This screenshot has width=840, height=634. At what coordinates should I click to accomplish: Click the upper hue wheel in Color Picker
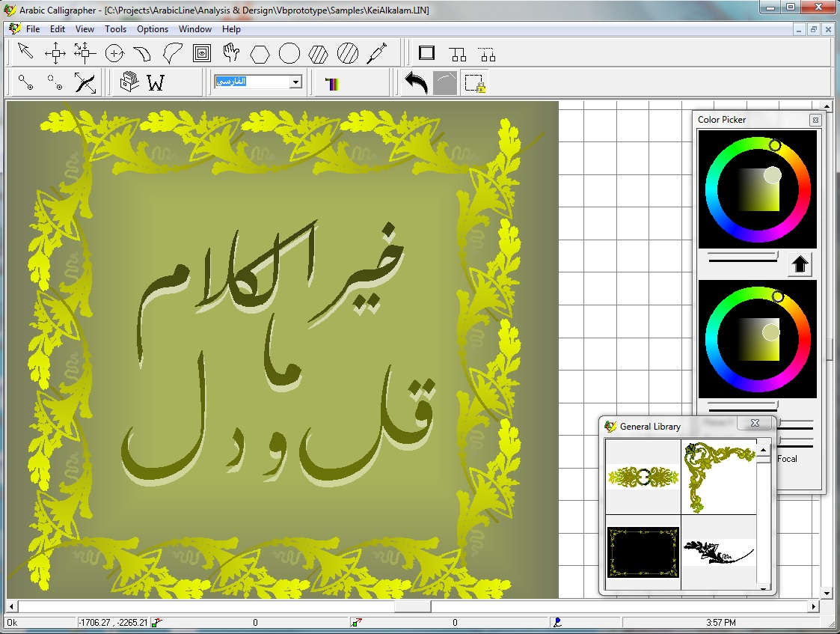click(x=710, y=190)
